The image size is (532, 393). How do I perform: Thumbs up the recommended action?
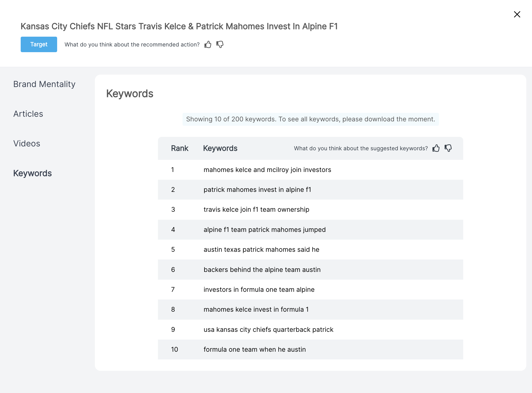[208, 45]
